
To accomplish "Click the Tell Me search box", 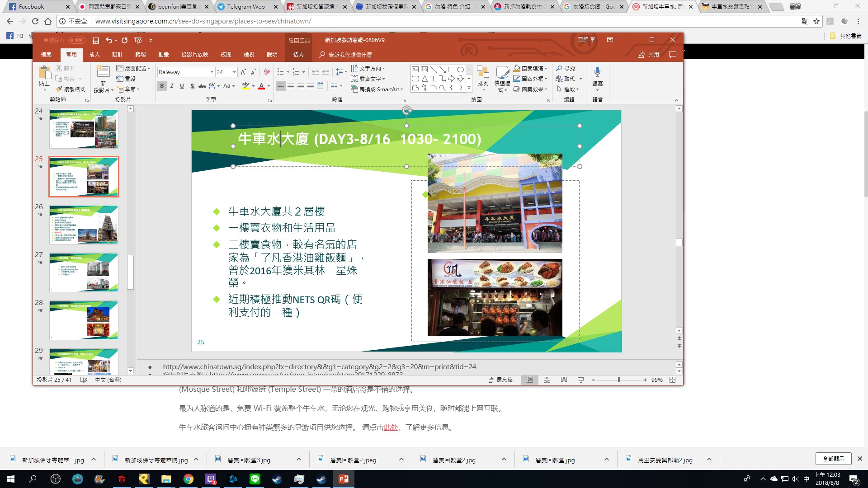I will click(351, 55).
